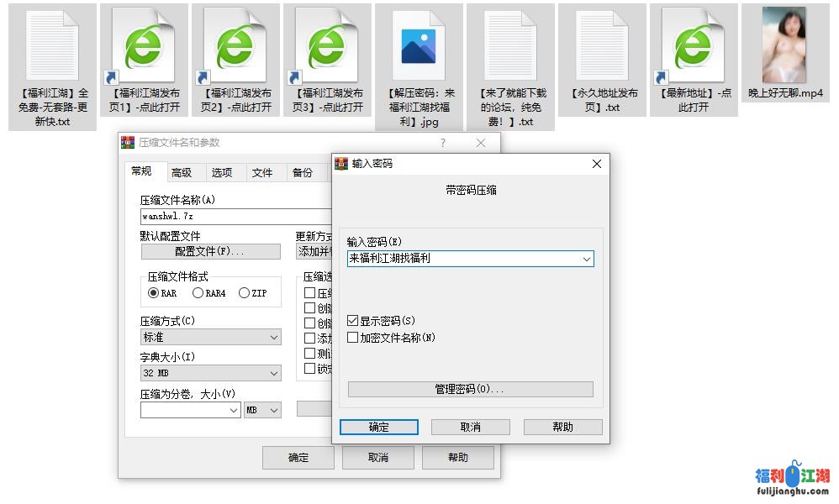Expand the password entry combo box dropdown

click(x=587, y=259)
